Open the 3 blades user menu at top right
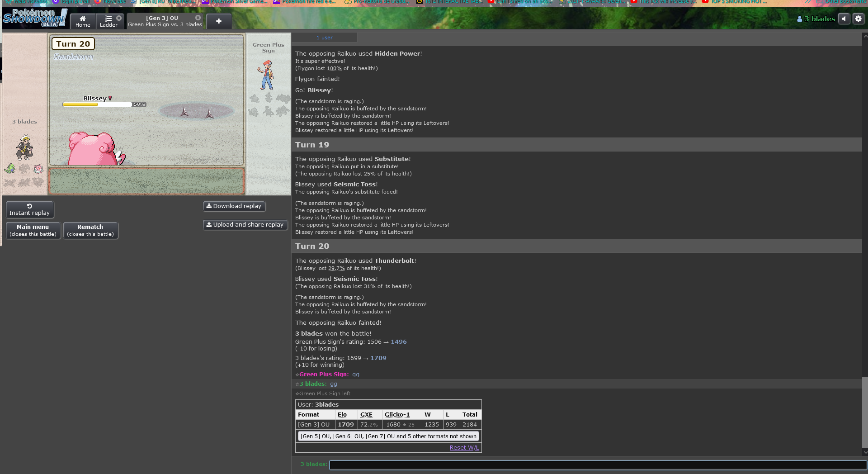 point(816,19)
